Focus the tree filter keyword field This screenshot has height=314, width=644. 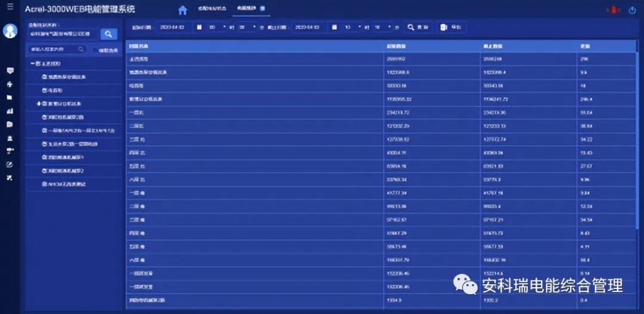(57, 49)
